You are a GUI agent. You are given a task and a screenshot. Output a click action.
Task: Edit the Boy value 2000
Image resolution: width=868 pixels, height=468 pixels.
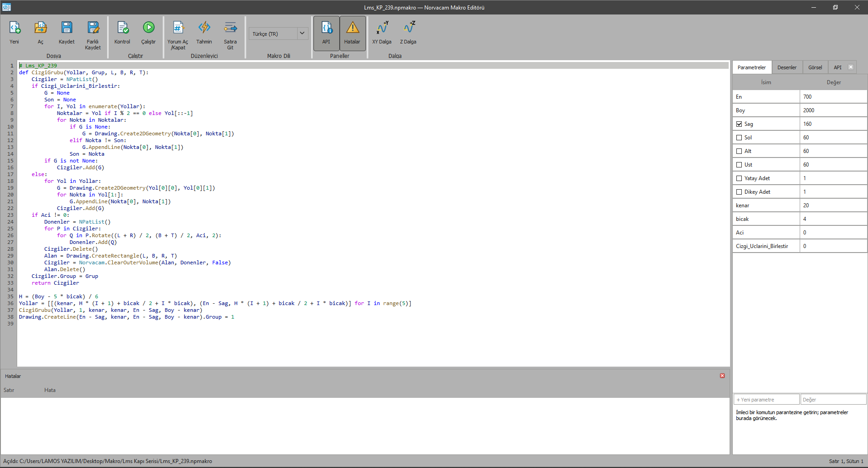(x=833, y=110)
